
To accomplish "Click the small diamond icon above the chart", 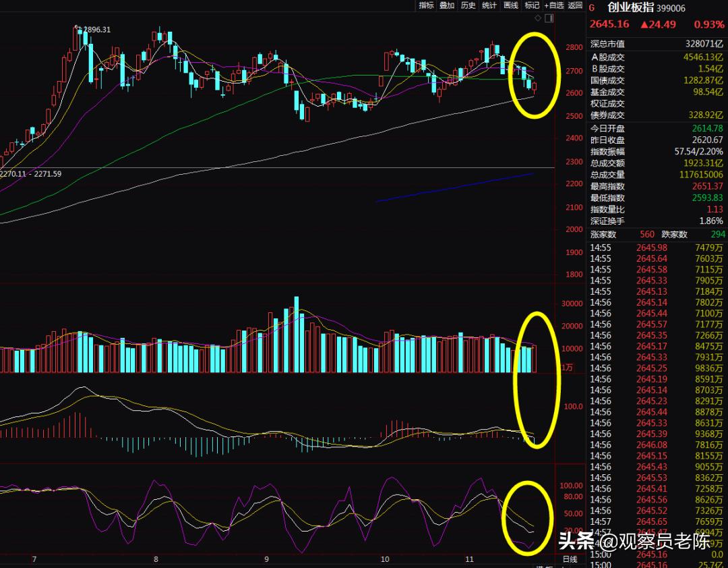I will [x=537, y=18].
